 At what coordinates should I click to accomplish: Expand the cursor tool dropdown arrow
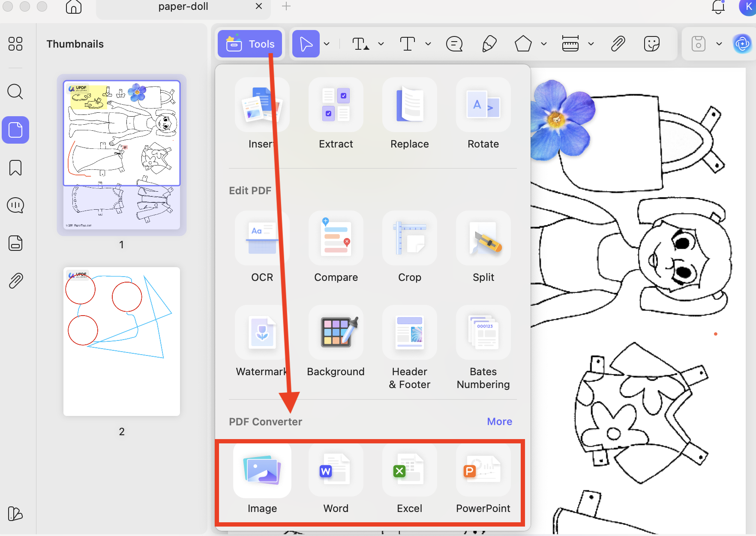coord(327,44)
